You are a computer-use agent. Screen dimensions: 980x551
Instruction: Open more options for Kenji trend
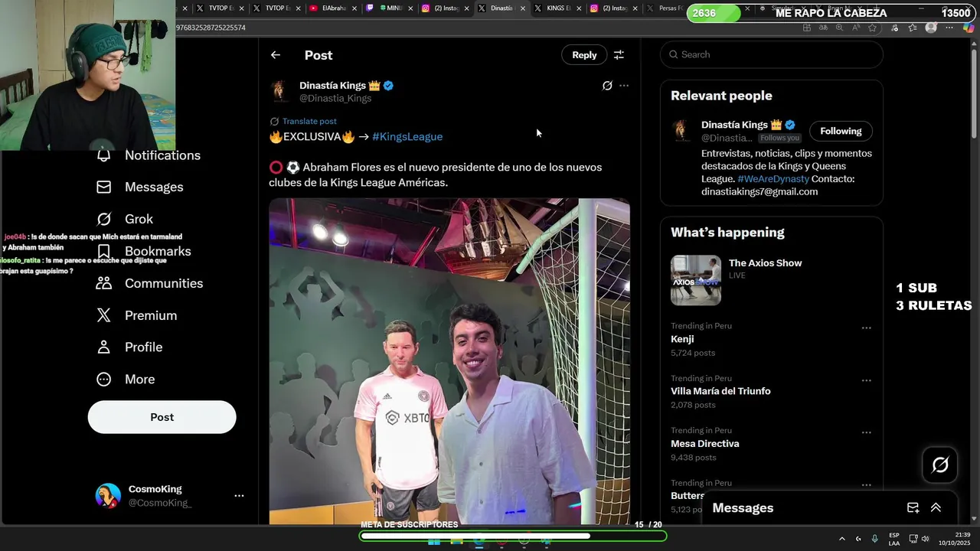pyautogui.click(x=867, y=328)
